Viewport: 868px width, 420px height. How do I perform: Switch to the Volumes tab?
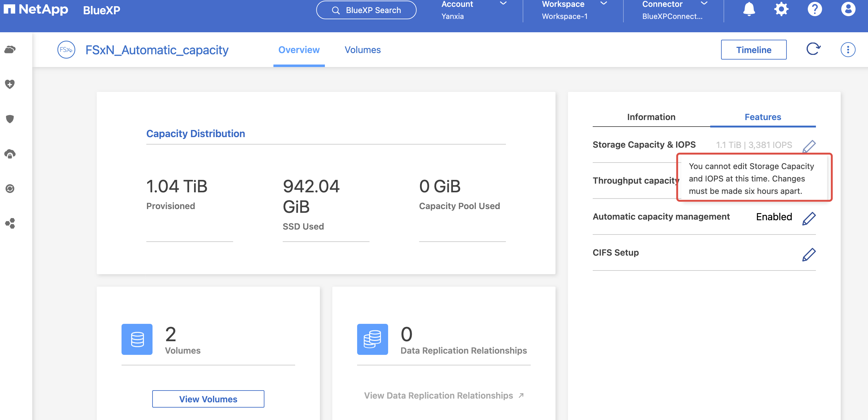coord(363,50)
